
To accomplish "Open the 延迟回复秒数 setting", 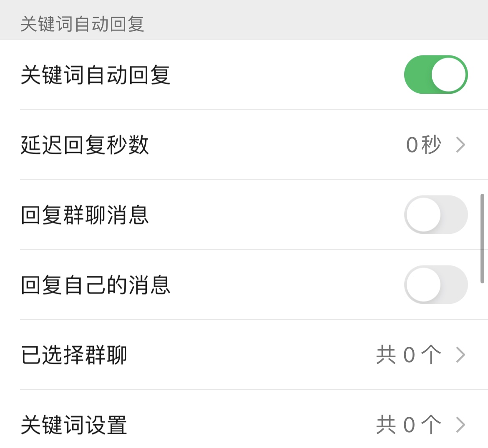I will (x=85, y=145).
